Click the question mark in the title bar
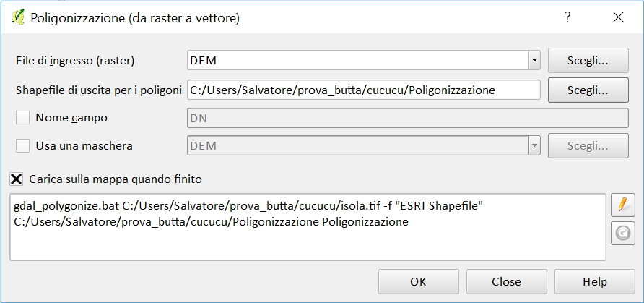The width and height of the screenshot is (644, 303). coord(568,18)
